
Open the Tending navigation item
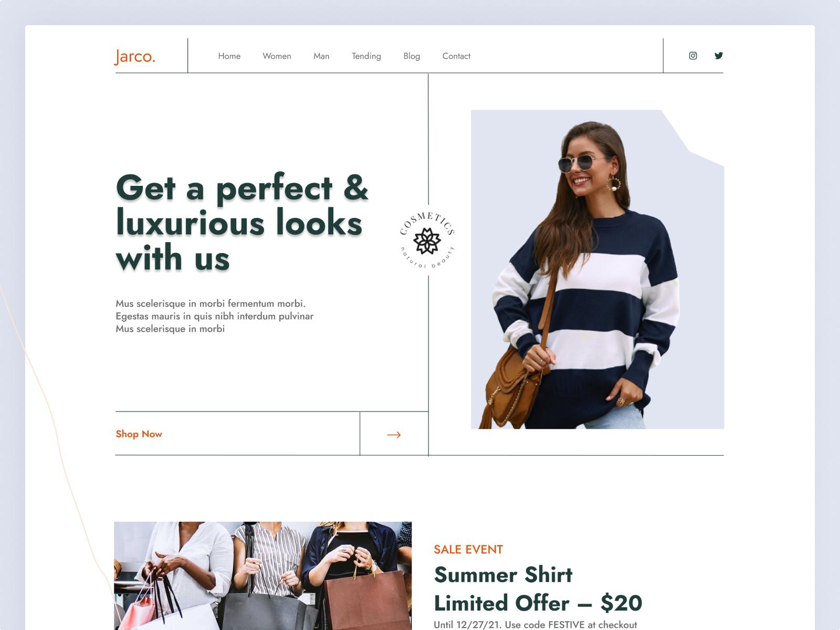[366, 56]
